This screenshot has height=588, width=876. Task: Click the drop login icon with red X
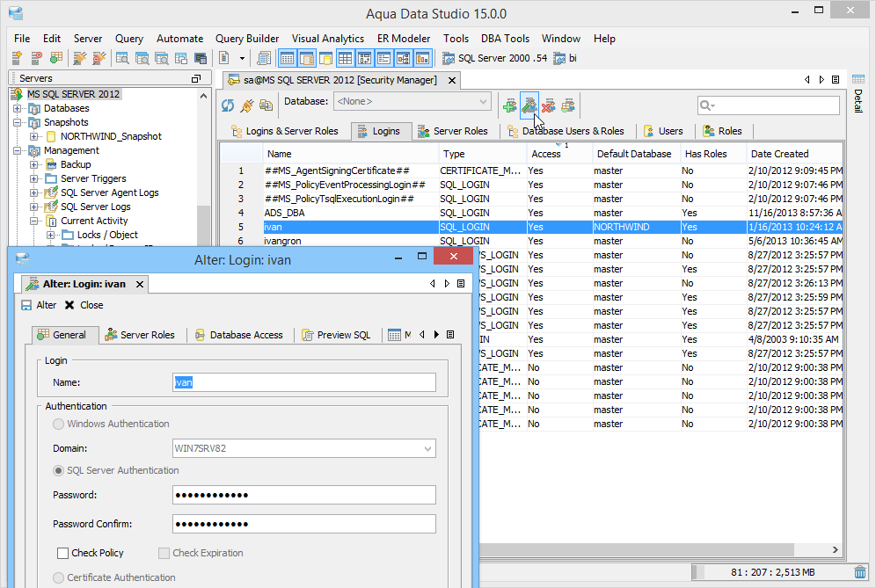click(x=549, y=105)
